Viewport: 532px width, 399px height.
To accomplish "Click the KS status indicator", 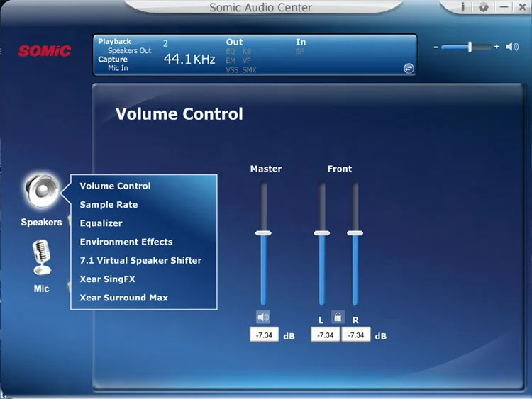I will pyautogui.click(x=247, y=52).
